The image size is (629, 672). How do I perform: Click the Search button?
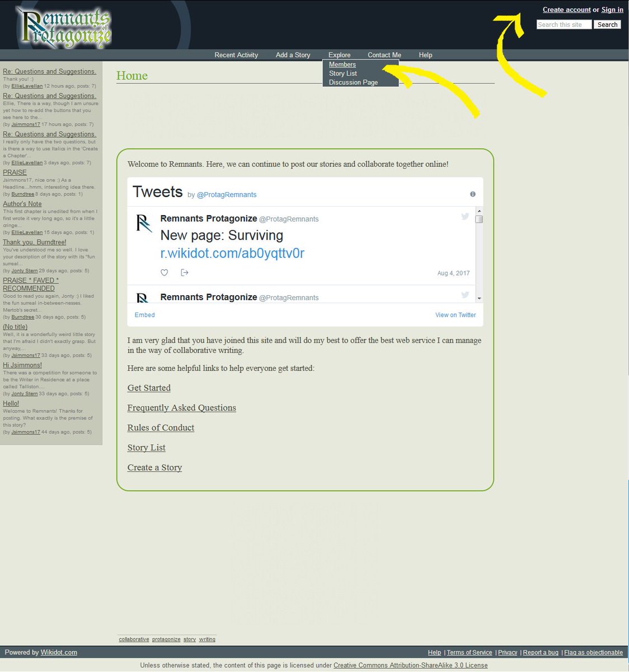tap(607, 25)
